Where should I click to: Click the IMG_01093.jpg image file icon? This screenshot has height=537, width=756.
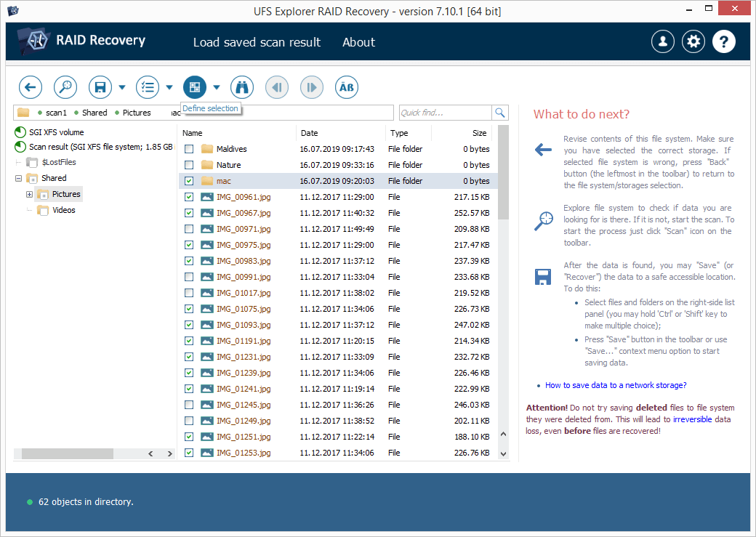tap(207, 324)
